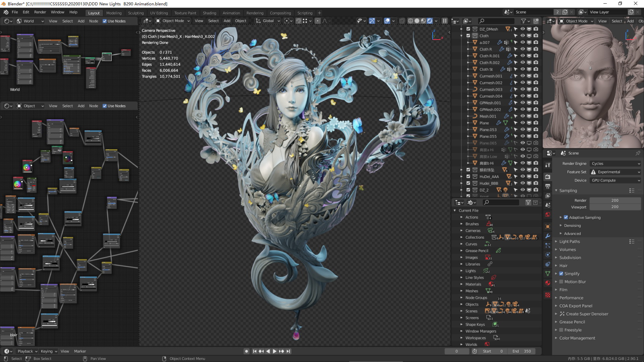The width and height of the screenshot is (644, 362).
Task: Pause the viewport render preview
Action: pyautogui.click(x=445, y=21)
